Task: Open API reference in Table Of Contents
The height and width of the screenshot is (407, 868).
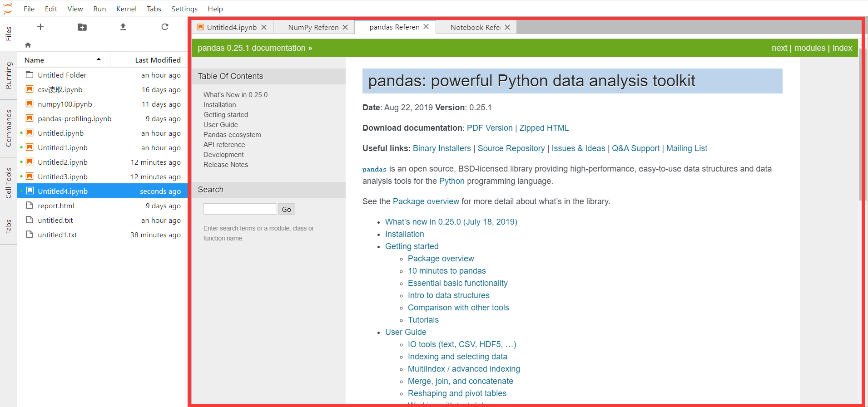Action: 224,145
